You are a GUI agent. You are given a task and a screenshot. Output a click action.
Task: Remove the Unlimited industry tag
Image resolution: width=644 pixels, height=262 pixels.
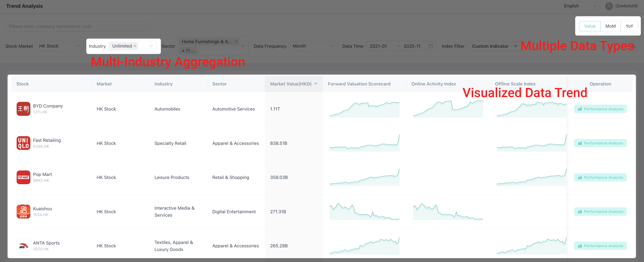pos(135,46)
